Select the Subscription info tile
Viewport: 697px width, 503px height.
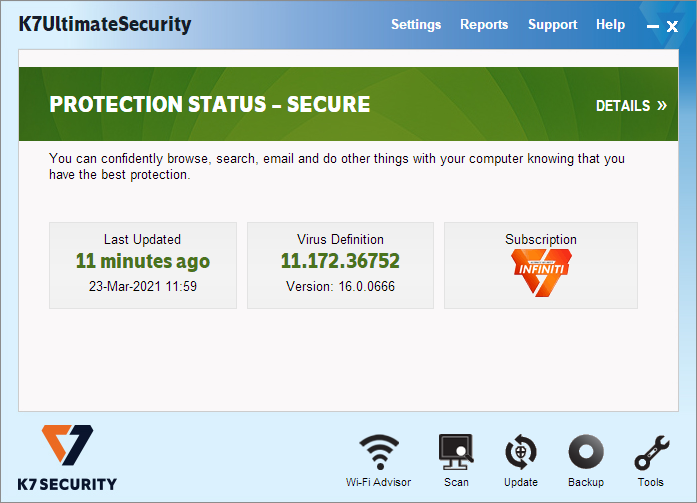541,265
